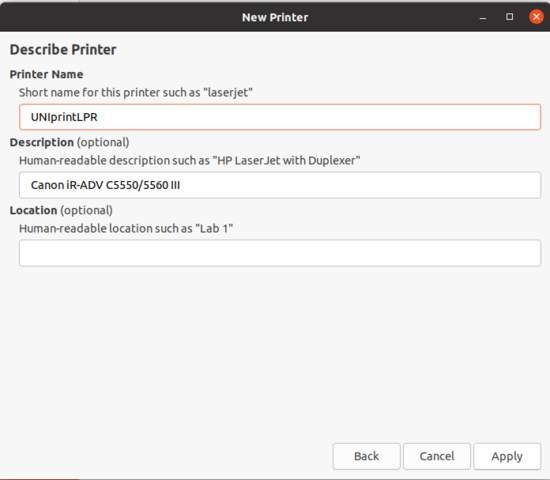Click the Describe Printer heading
550x480 pixels.
[x=63, y=49]
